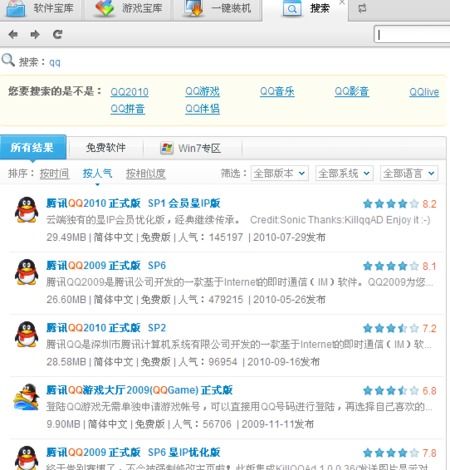Click the star rating beside score 8.1

click(391, 266)
